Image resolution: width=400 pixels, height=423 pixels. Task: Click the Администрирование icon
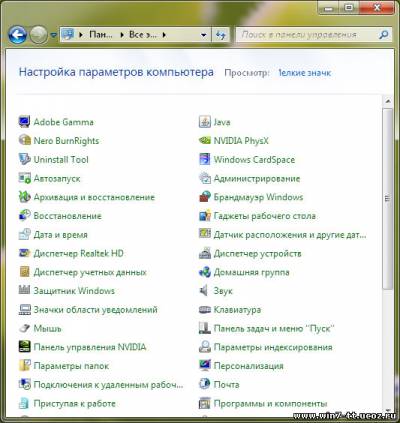tap(205, 178)
